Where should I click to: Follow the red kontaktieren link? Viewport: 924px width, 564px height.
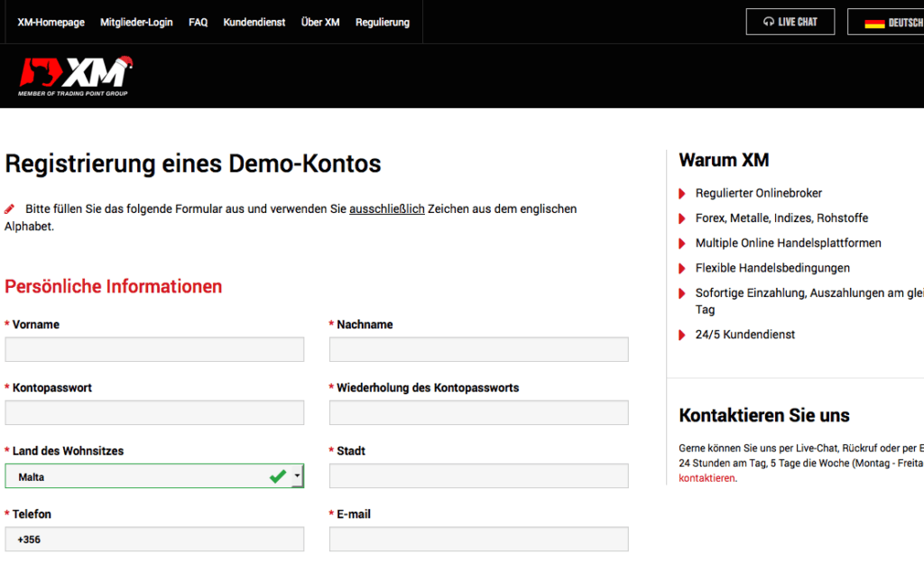click(x=707, y=478)
